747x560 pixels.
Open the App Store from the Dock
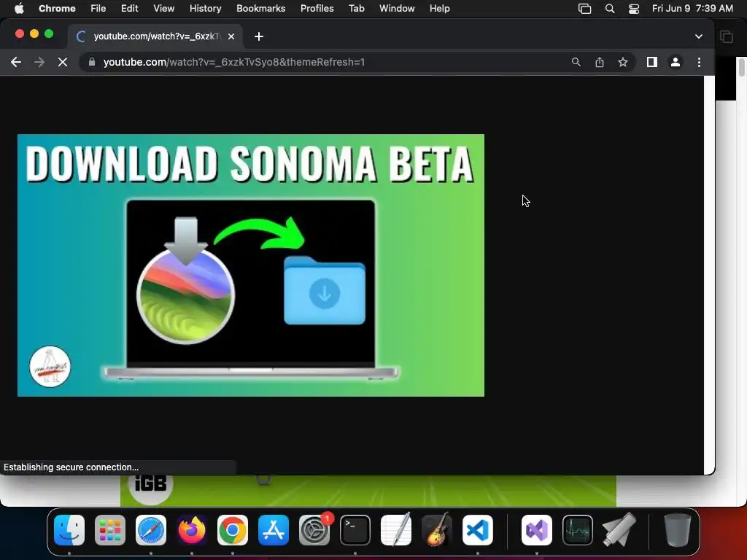point(274,530)
